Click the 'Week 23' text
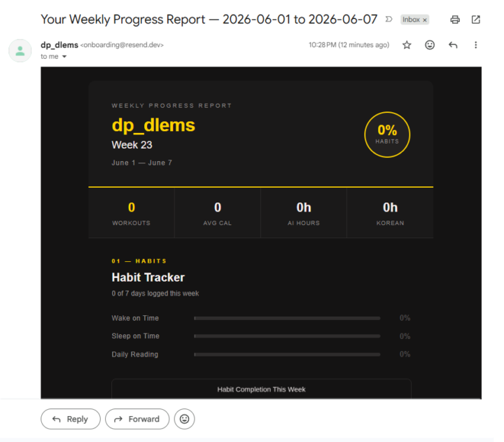 (132, 145)
